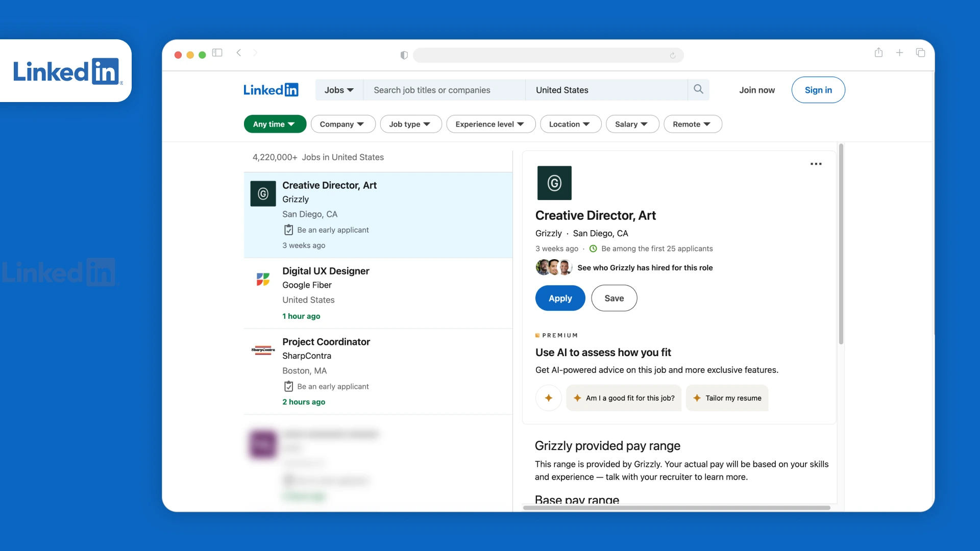980x551 pixels.
Task: Expand the Any time filter
Action: [275, 124]
